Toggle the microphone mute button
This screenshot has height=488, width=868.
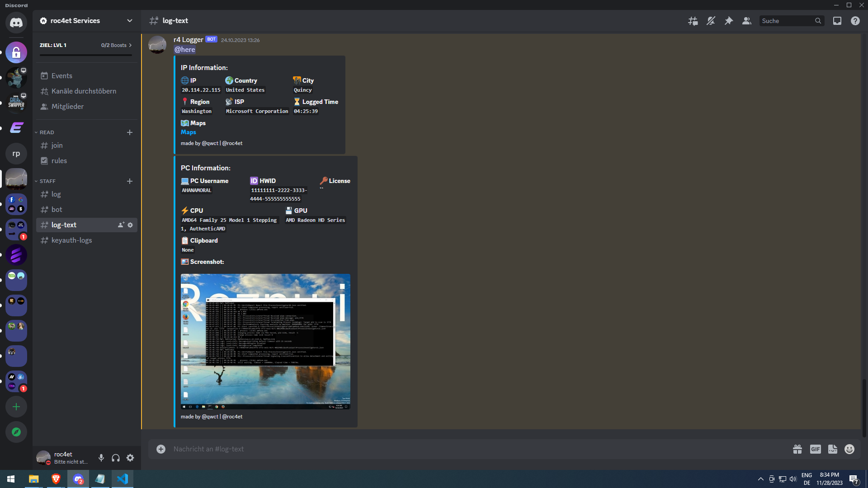101,458
